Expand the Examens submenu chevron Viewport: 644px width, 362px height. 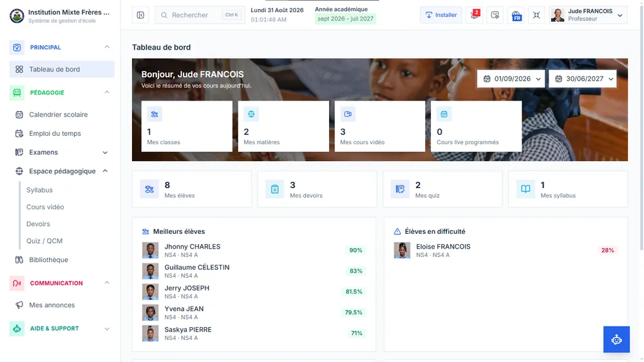(105, 153)
